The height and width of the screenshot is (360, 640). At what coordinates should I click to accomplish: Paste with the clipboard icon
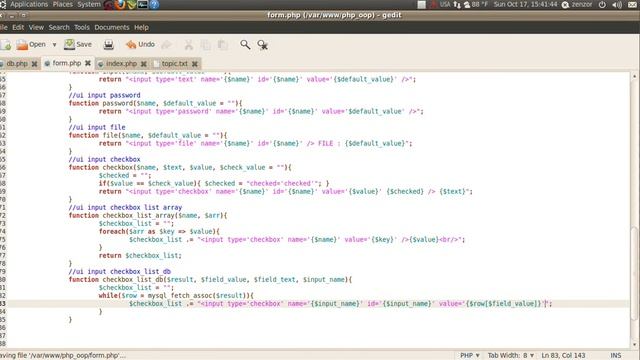[223, 45]
